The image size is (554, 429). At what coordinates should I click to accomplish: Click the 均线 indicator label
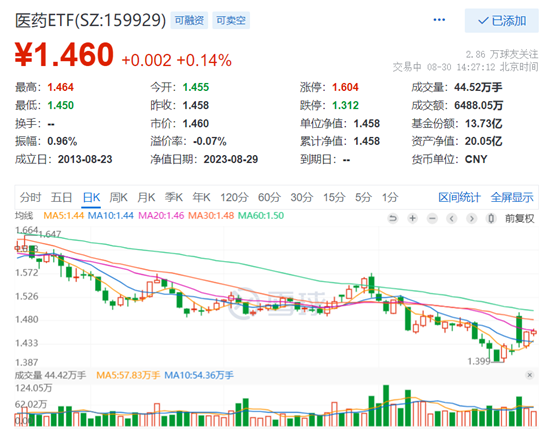coord(24,216)
